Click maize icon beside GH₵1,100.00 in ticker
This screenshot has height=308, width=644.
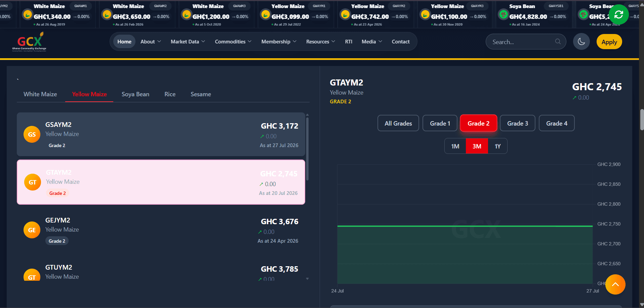[x=425, y=14]
